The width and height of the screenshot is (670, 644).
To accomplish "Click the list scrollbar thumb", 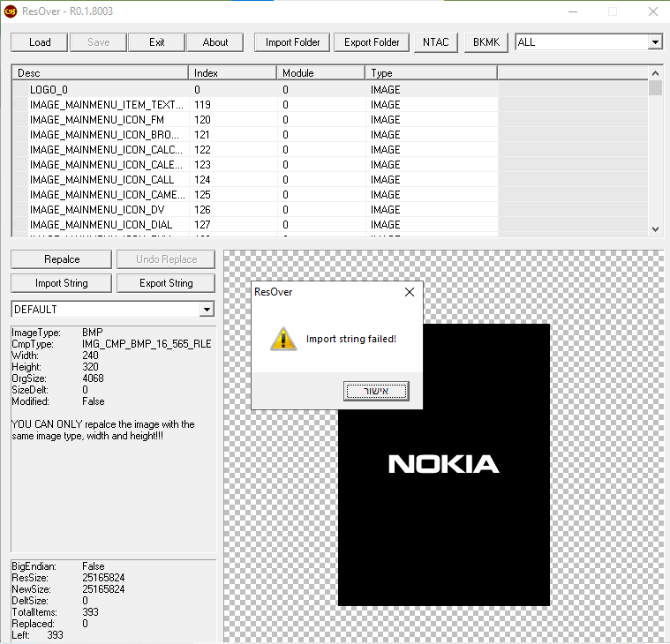I will click(x=655, y=87).
